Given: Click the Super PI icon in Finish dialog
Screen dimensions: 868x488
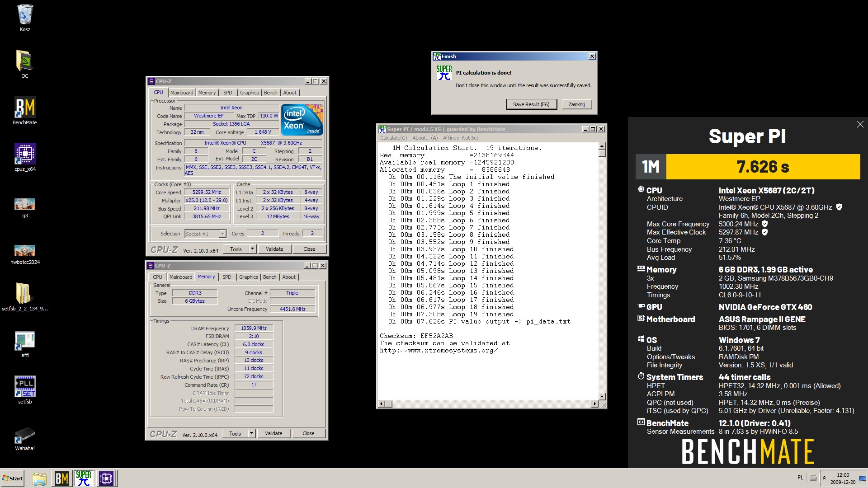Looking at the screenshot, I should pos(444,73).
